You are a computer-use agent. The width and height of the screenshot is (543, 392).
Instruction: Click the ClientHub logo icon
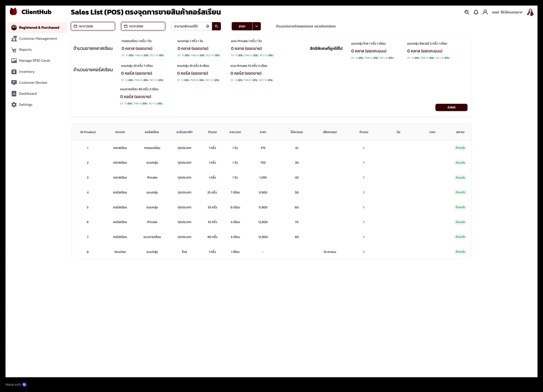click(13, 12)
